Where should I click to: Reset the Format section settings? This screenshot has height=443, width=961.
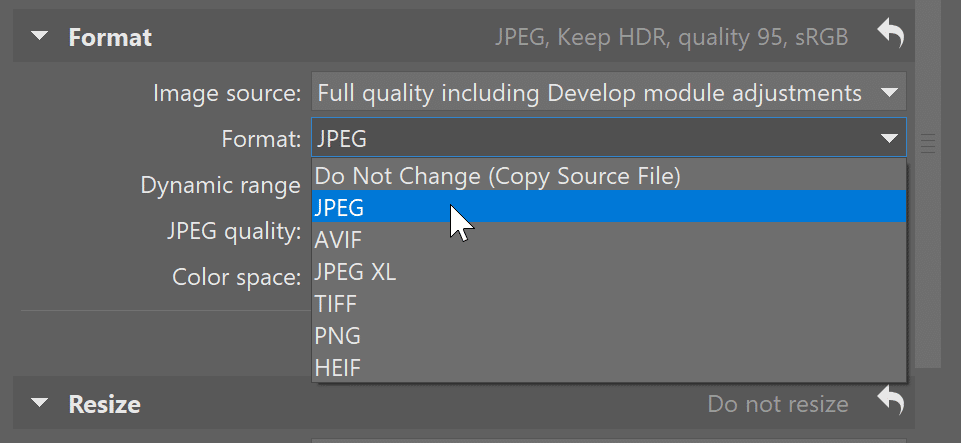(x=889, y=37)
